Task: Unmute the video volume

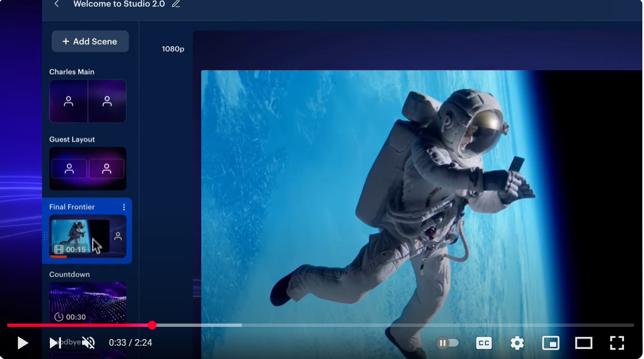Action: coord(88,342)
